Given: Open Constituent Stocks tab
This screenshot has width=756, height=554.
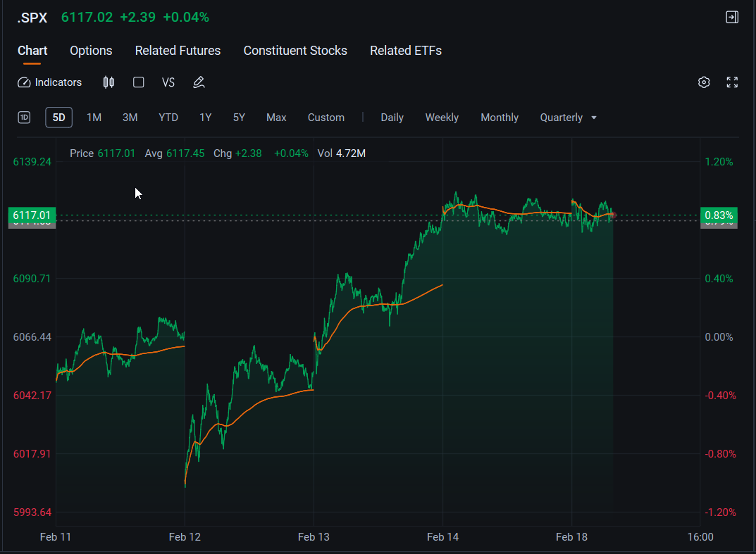Looking at the screenshot, I should pyautogui.click(x=295, y=51).
